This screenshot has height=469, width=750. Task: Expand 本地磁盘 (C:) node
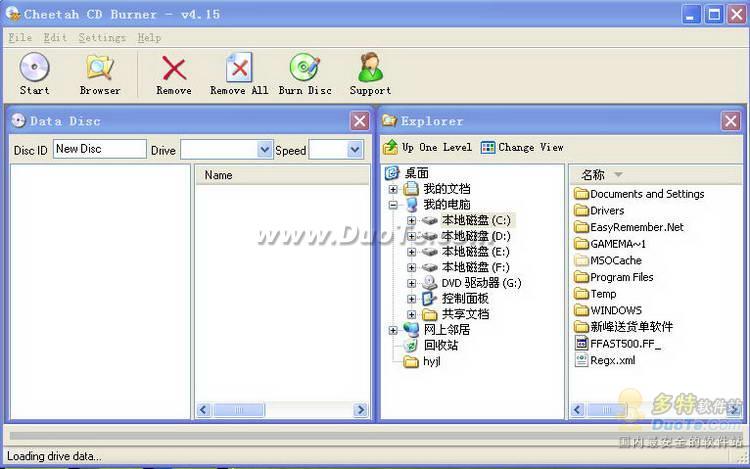point(411,220)
